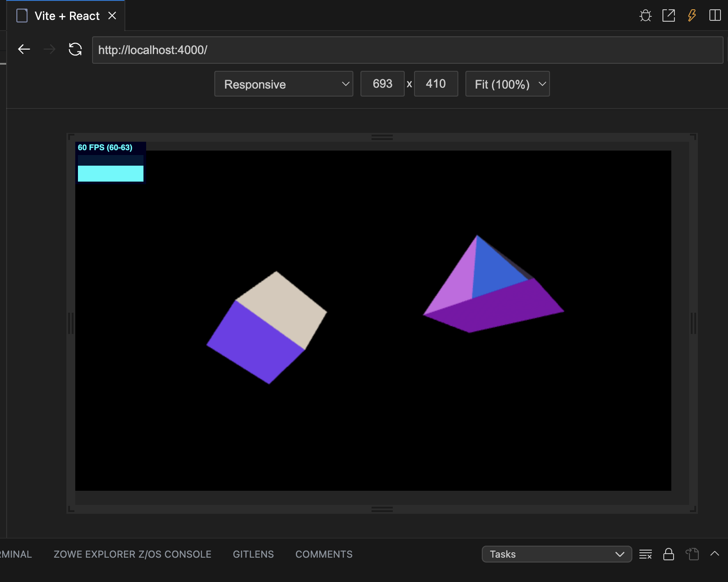Open the COMMENTS panel tab

324,554
